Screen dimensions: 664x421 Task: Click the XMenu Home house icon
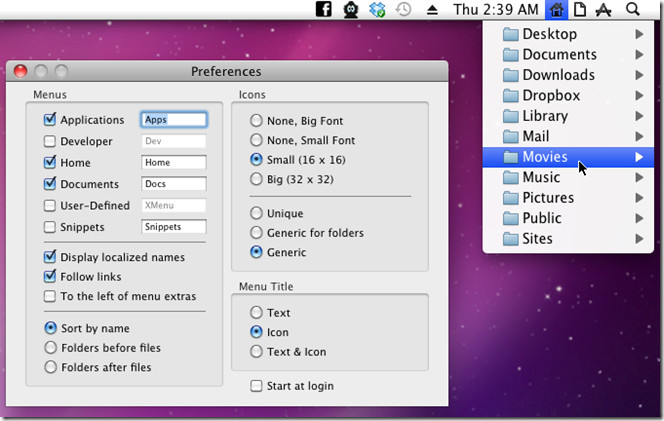tap(556, 9)
